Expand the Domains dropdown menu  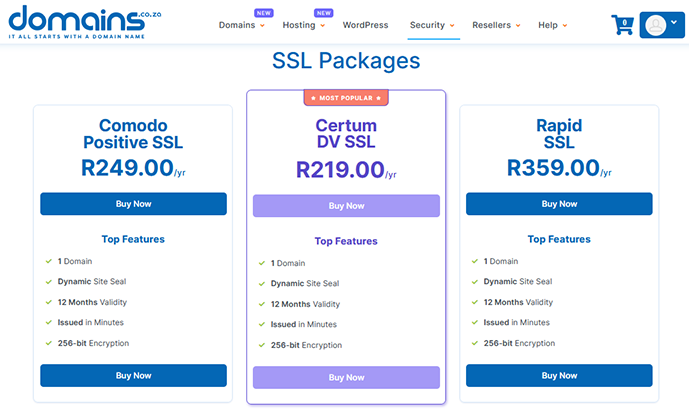[242, 25]
